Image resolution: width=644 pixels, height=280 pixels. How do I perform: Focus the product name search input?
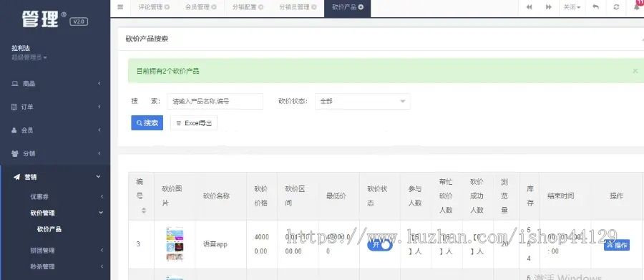pos(215,101)
